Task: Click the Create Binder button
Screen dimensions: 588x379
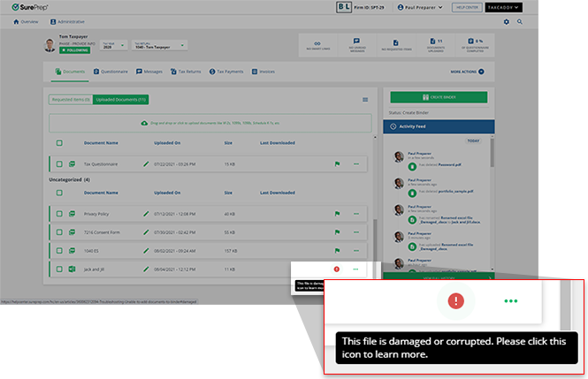Action: point(439,97)
